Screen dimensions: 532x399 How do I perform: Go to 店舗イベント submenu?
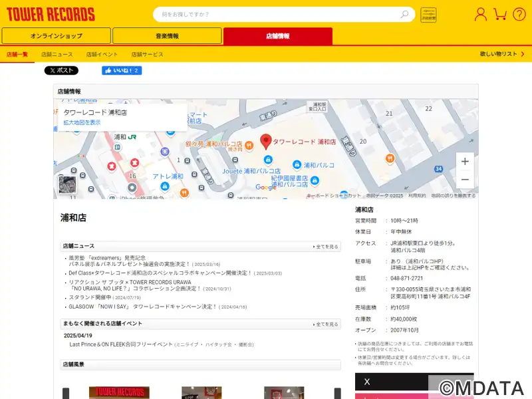pos(102,55)
